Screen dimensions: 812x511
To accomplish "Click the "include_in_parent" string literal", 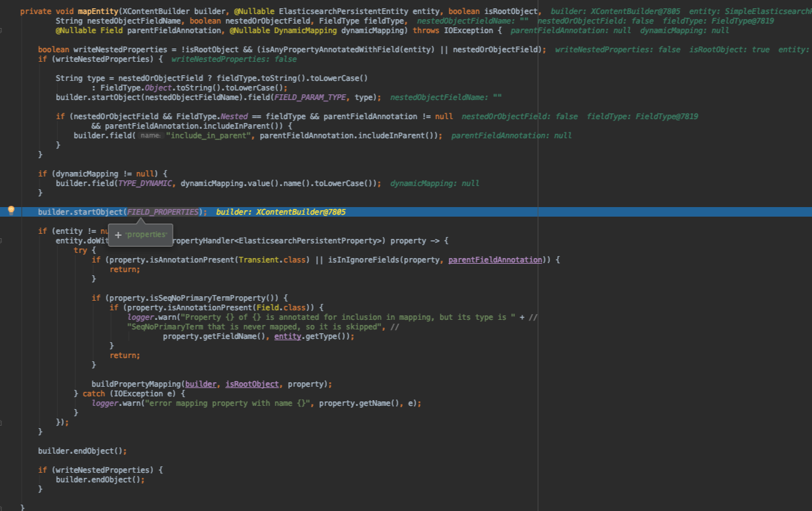I will tap(208, 136).
